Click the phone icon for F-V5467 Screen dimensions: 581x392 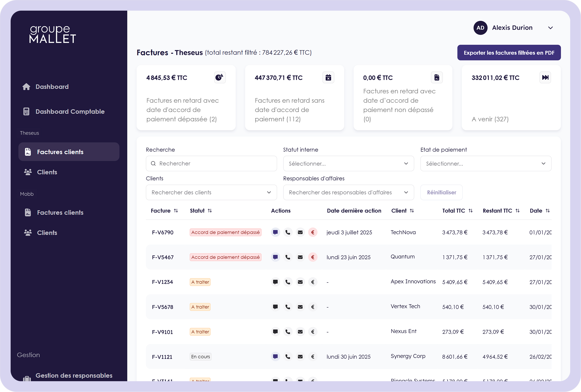[288, 257]
